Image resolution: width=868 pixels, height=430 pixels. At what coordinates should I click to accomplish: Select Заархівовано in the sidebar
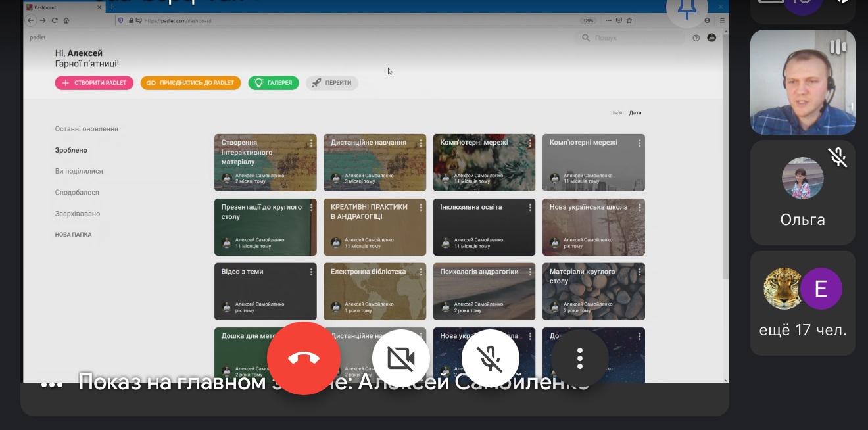point(78,214)
